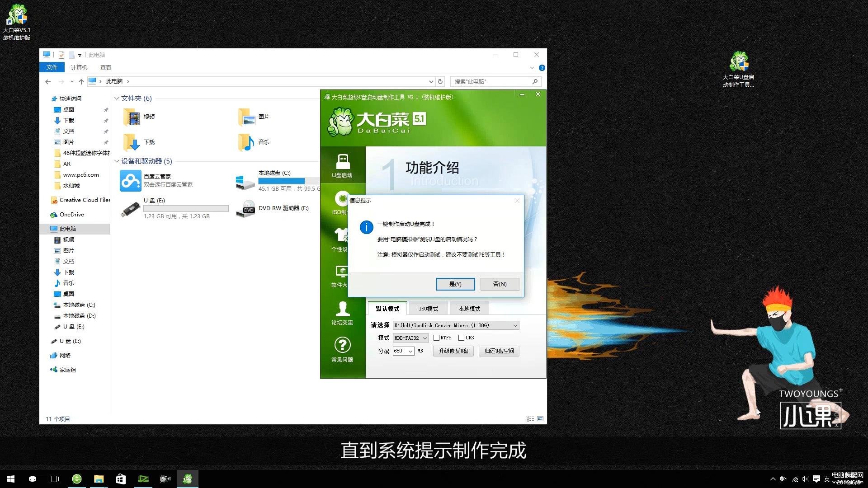
Task: Open the 图片 folder in 文件夹 group
Action: tap(247, 117)
